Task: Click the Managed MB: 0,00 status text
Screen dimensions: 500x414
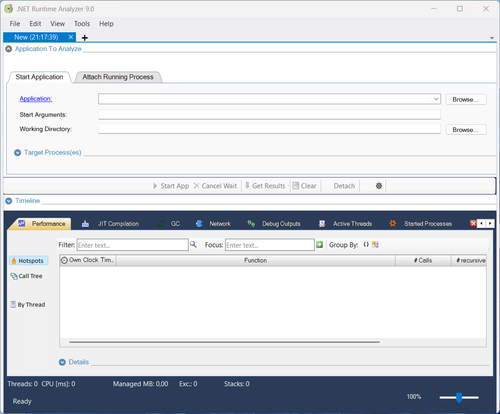Action: tap(140, 384)
